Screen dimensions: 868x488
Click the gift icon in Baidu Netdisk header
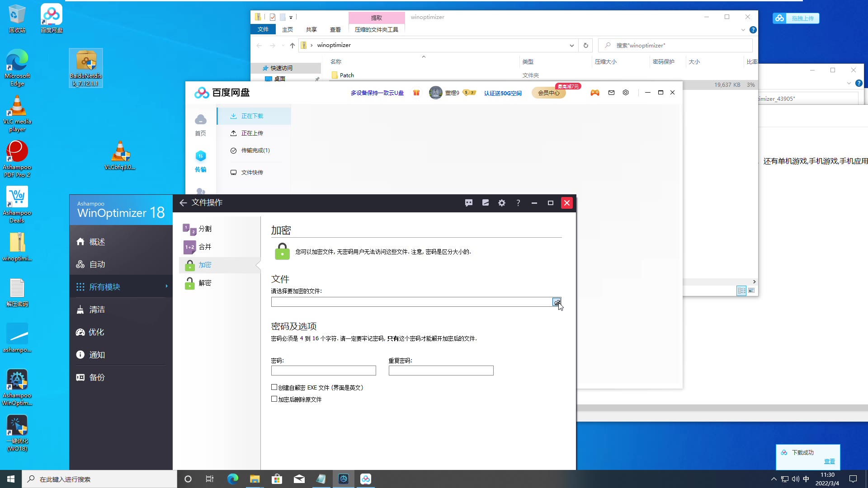(416, 93)
